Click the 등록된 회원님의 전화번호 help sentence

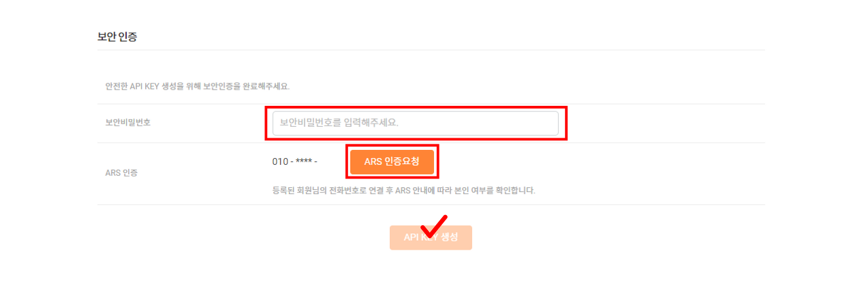pyautogui.click(x=403, y=191)
